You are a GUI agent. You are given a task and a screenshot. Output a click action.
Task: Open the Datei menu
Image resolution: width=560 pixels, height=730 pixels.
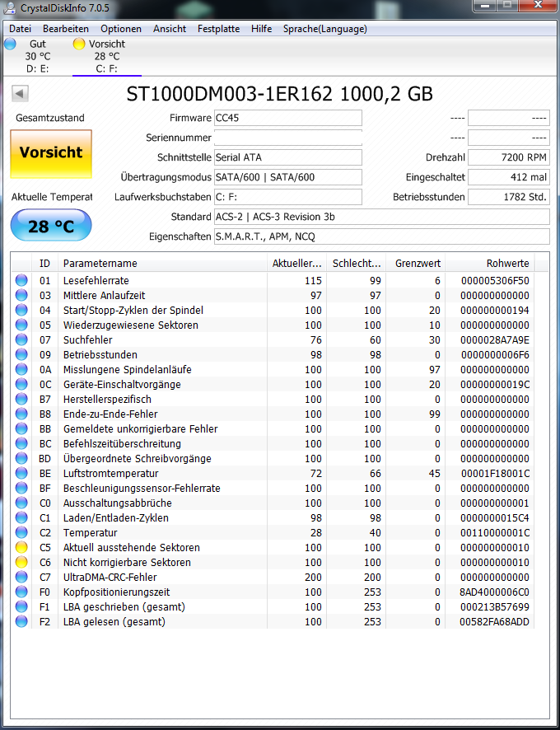[x=20, y=29]
